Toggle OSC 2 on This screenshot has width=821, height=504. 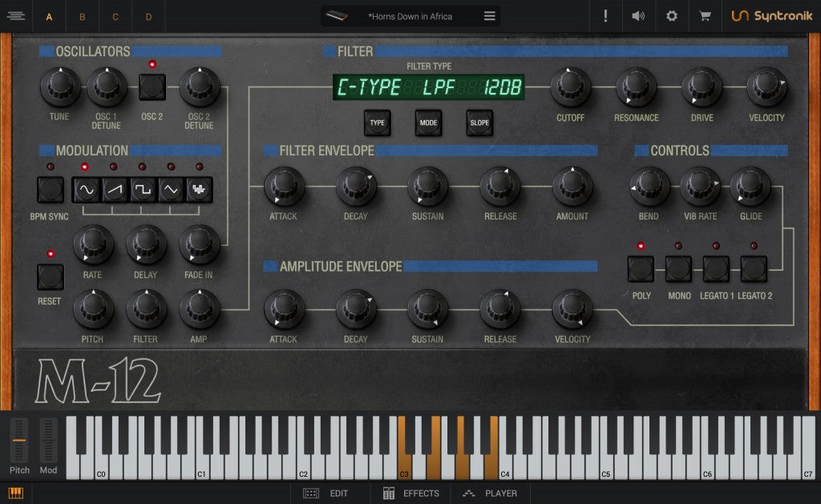152,86
